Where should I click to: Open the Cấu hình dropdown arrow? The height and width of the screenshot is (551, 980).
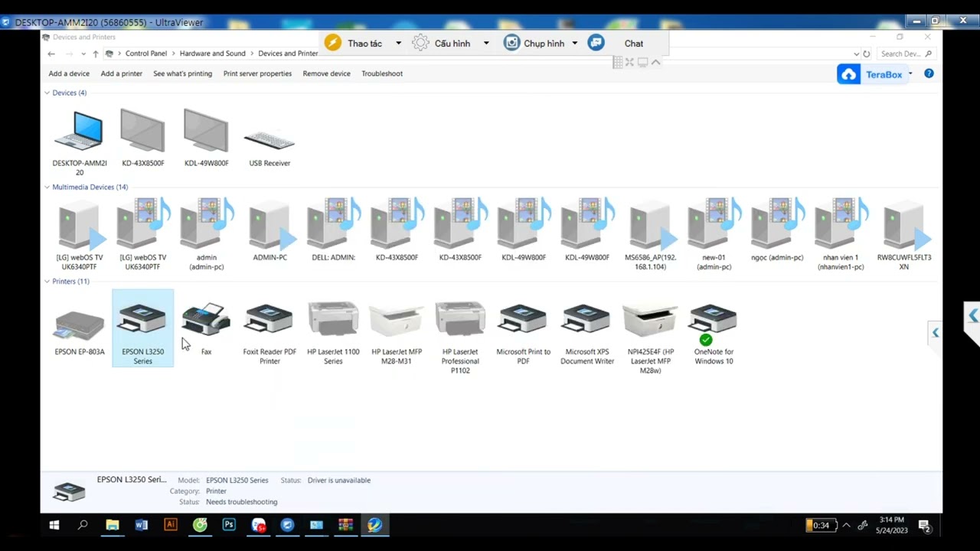click(x=485, y=44)
